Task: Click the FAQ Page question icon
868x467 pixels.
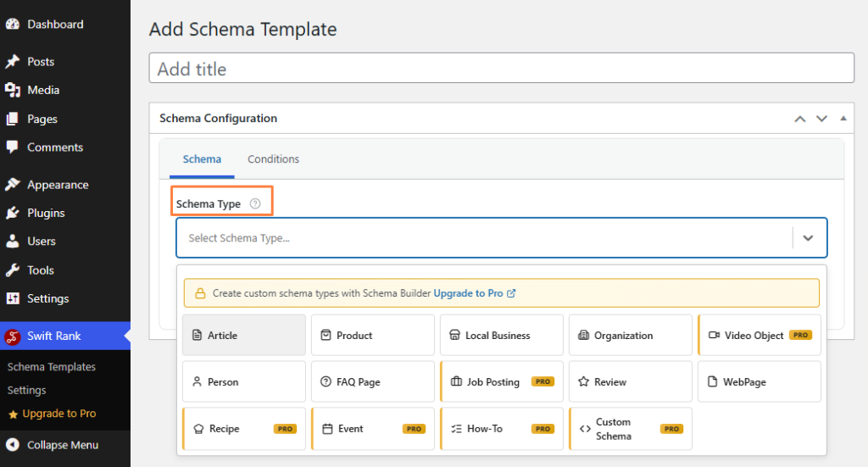Action: pyautogui.click(x=326, y=381)
